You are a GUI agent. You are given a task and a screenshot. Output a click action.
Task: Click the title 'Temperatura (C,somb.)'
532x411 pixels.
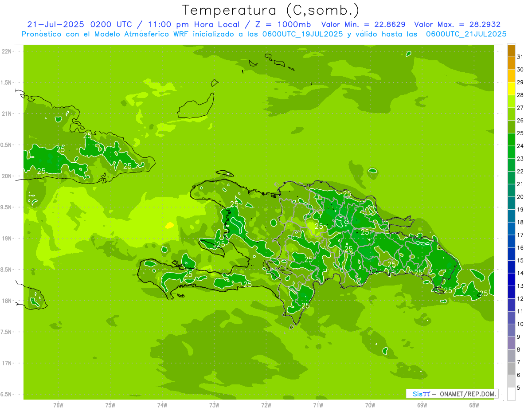(x=271, y=11)
